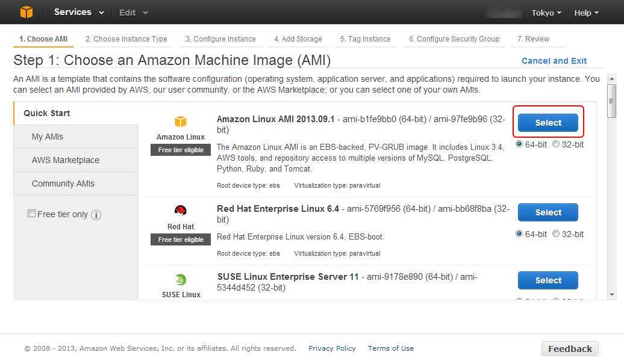Open the Services dropdown menu
Screen dimensions: 624x364
coord(78,12)
